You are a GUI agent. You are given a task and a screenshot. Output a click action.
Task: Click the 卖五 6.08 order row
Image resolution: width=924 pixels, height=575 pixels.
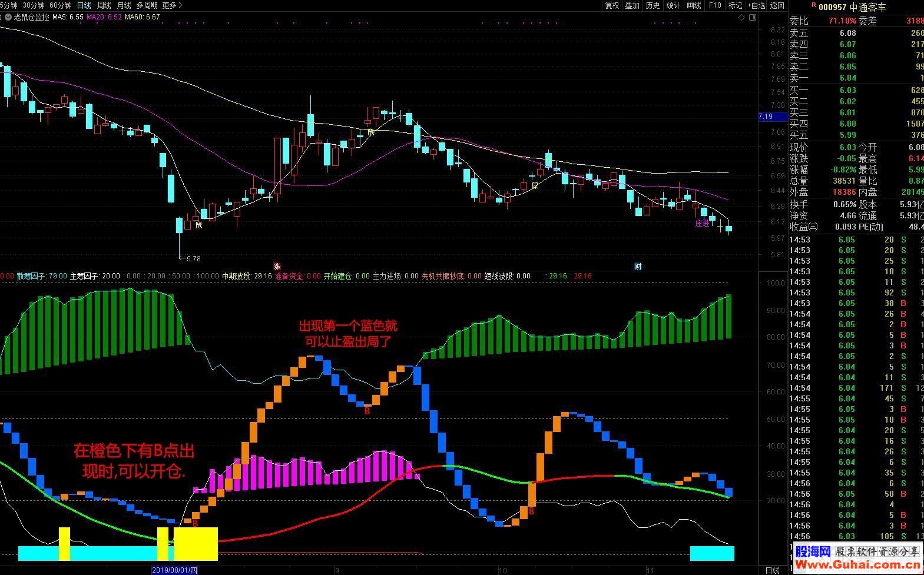[856, 33]
